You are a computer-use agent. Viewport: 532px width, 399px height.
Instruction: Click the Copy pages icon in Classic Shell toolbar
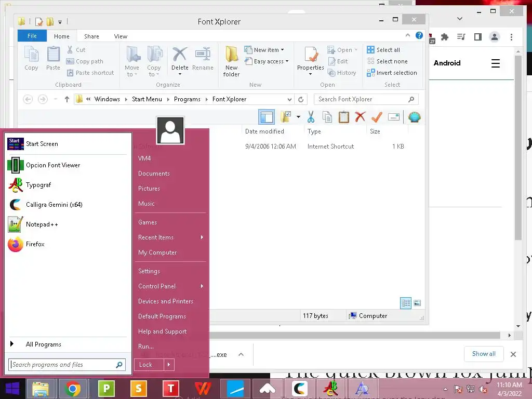(327, 117)
